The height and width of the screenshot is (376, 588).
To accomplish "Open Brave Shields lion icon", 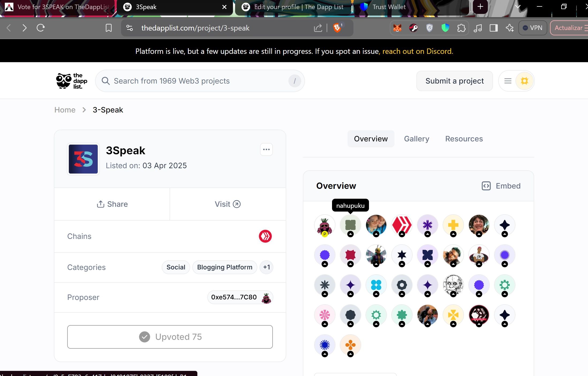I will click(337, 28).
